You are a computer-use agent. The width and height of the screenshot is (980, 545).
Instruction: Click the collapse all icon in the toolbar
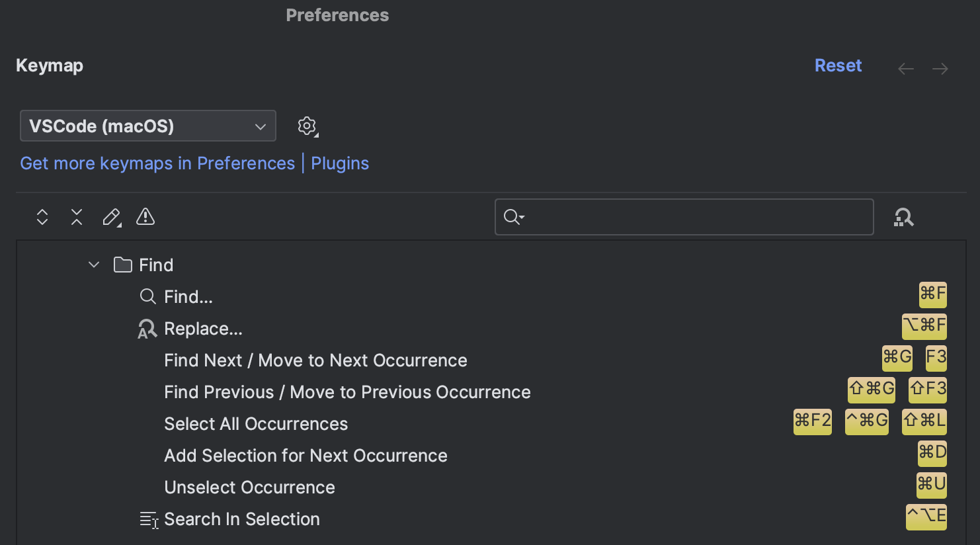point(76,216)
